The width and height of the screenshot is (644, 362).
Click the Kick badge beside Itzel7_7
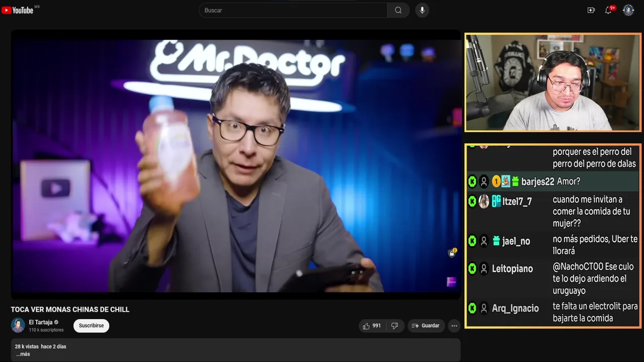pyautogui.click(x=472, y=201)
